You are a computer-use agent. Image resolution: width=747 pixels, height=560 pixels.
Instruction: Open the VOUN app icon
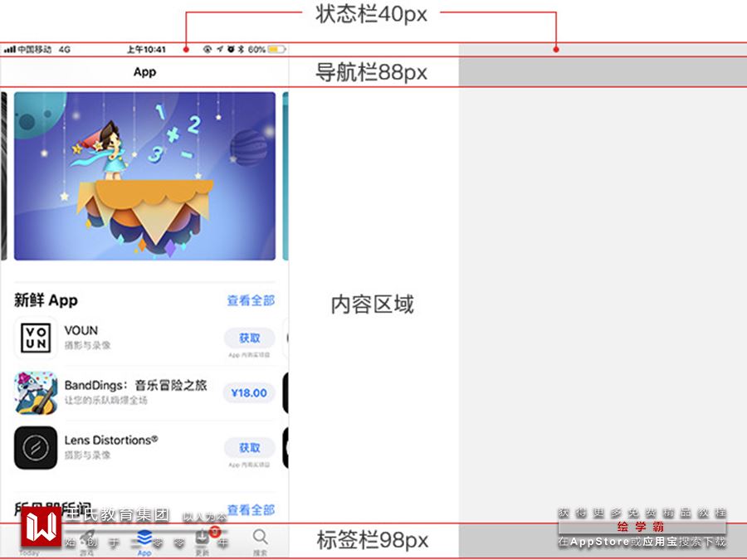(36, 338)
